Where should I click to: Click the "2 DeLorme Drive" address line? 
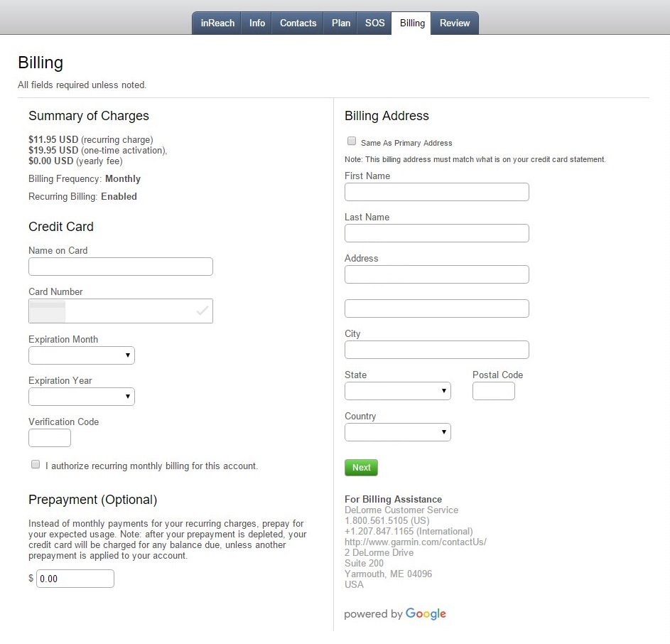379,552
